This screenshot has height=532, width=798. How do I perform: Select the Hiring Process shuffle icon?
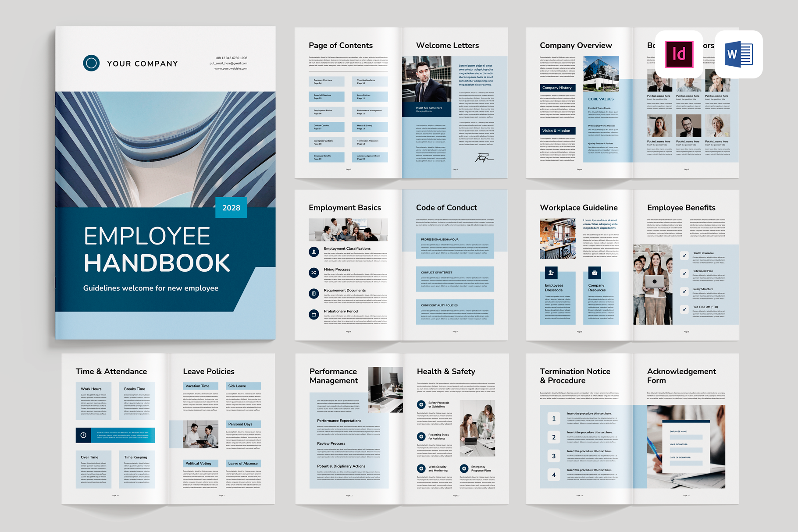(314, 273)
